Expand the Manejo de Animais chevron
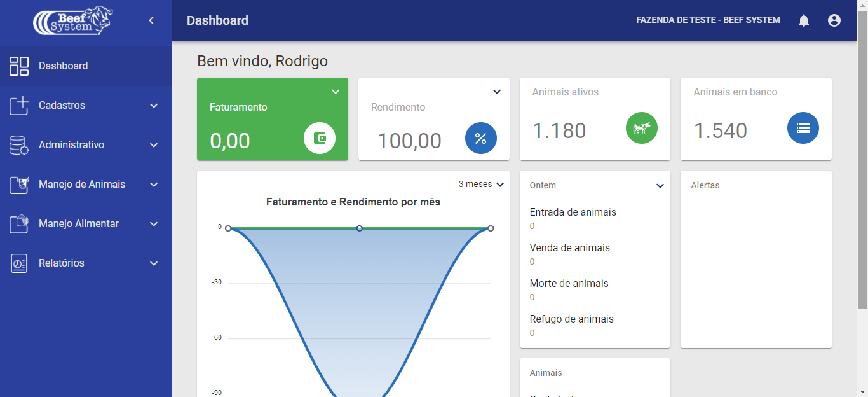 154,185
